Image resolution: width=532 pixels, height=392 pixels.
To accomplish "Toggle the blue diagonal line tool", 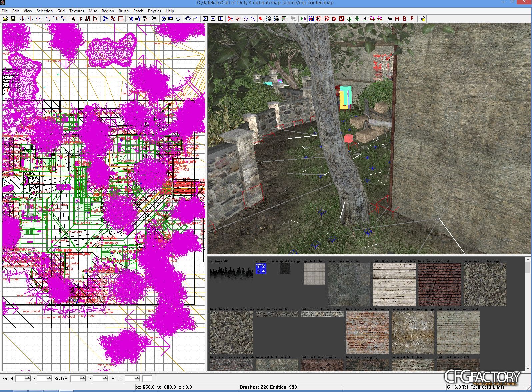I will 253,19.
